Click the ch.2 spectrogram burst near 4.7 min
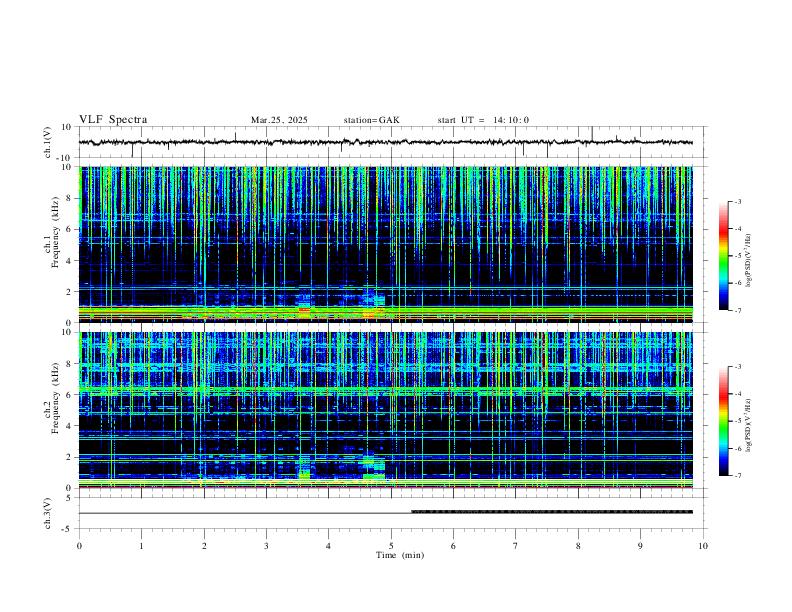792x612 pixels. (374, 467)
